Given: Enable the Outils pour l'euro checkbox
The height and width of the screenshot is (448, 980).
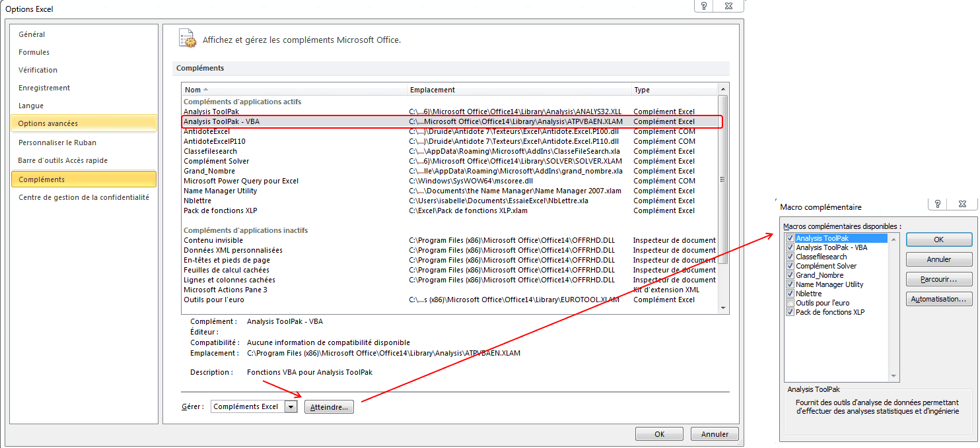Looking at the screenshot, I should (790, 303).
